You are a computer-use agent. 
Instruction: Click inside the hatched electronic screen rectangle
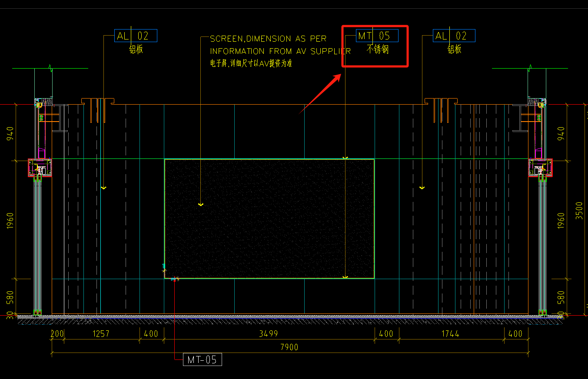click(x=269, y=218)
